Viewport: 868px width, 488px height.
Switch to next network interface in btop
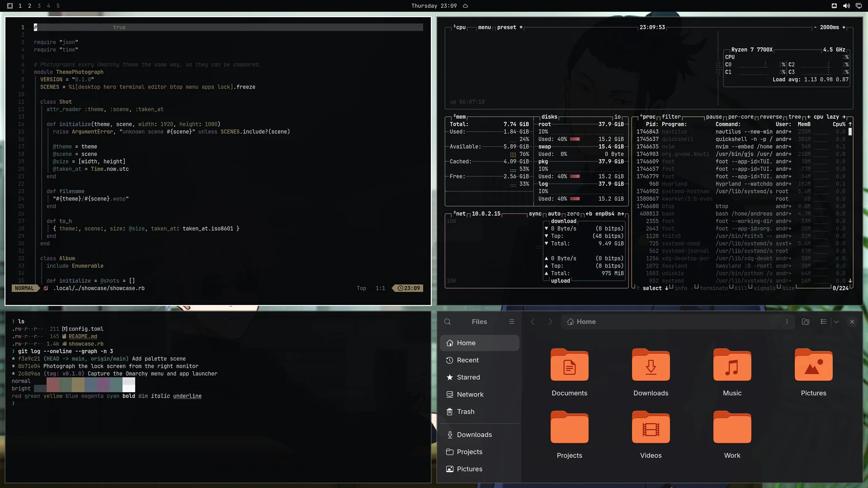tap(621, 214)
